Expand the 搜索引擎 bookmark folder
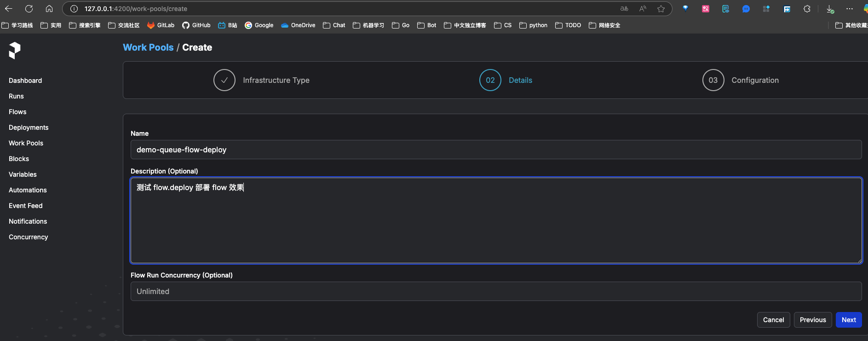Viewport: 868px width, 341px height. pos(85,25)
